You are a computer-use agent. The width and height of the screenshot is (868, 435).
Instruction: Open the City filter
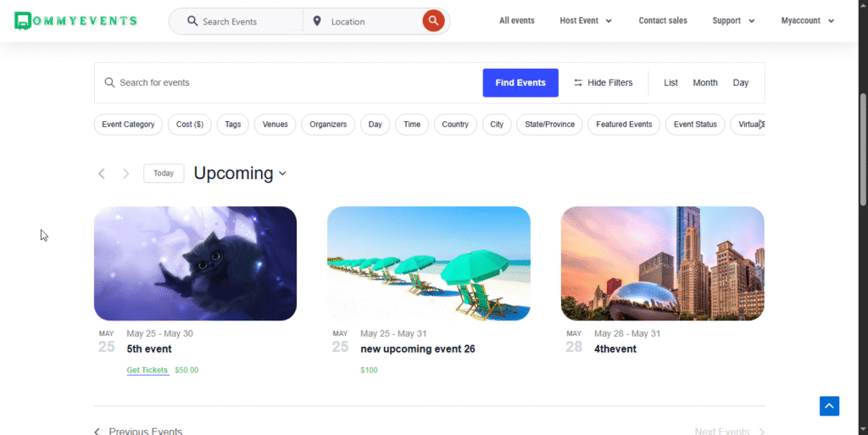coord(497,125)
